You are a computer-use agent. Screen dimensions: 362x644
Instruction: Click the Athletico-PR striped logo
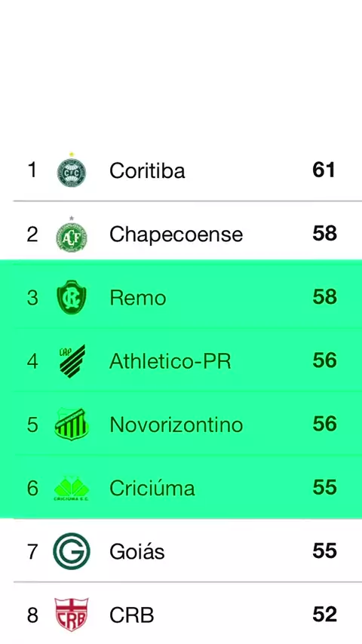72,361
